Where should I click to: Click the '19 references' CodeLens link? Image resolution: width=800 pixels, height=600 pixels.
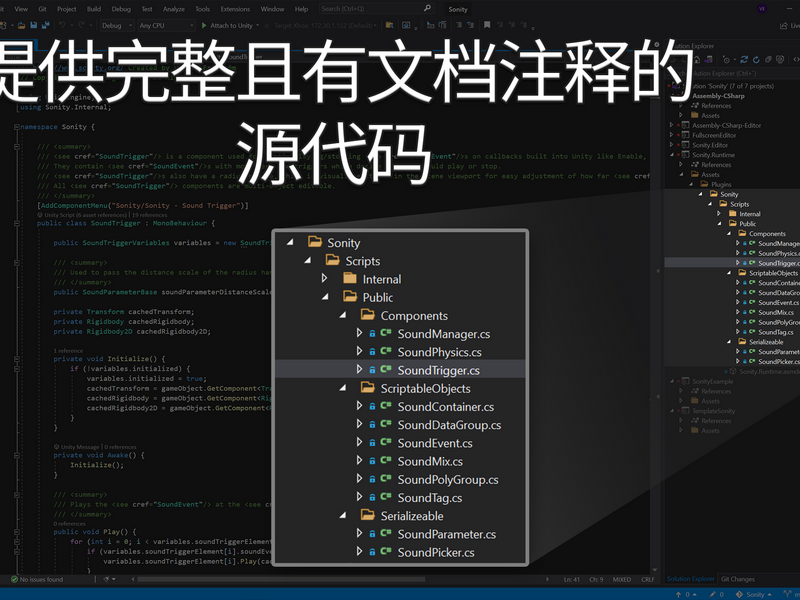149,215
